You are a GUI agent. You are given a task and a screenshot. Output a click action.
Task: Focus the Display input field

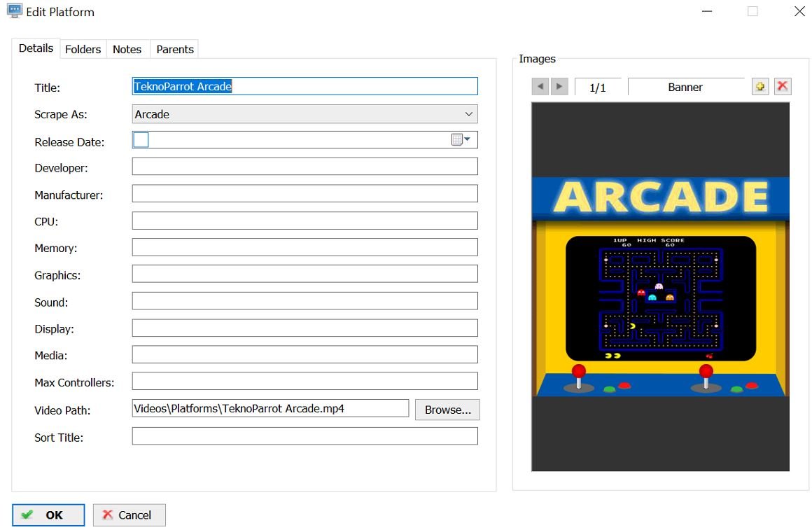coord(305,328)
